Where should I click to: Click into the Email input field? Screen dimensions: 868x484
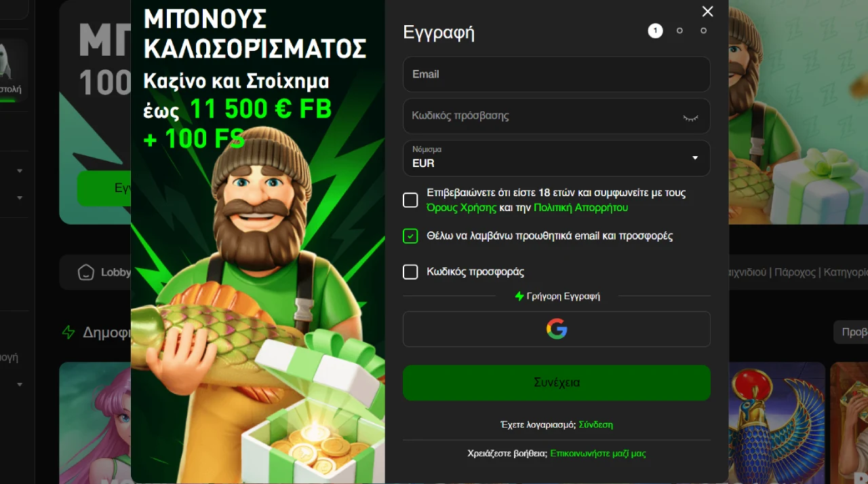(557, 74)
